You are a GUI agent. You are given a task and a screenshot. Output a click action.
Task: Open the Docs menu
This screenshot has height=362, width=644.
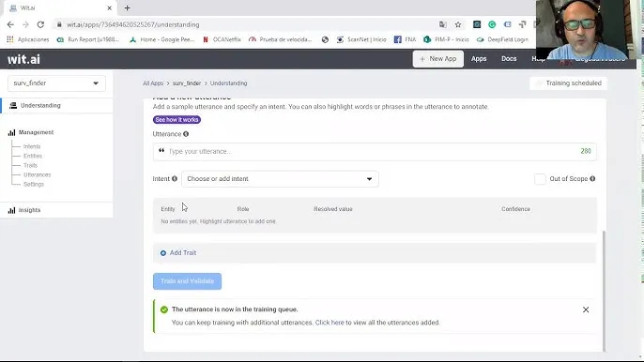[509, 59]
